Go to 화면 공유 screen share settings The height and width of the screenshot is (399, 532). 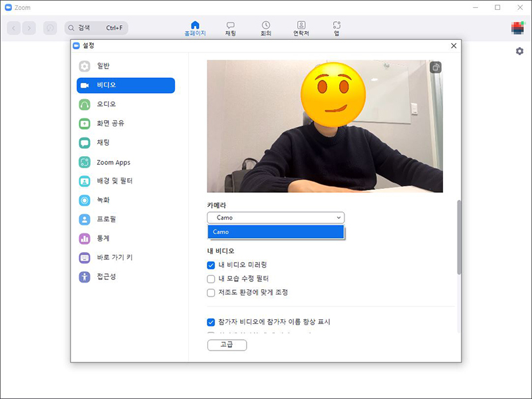pos(126,124)
